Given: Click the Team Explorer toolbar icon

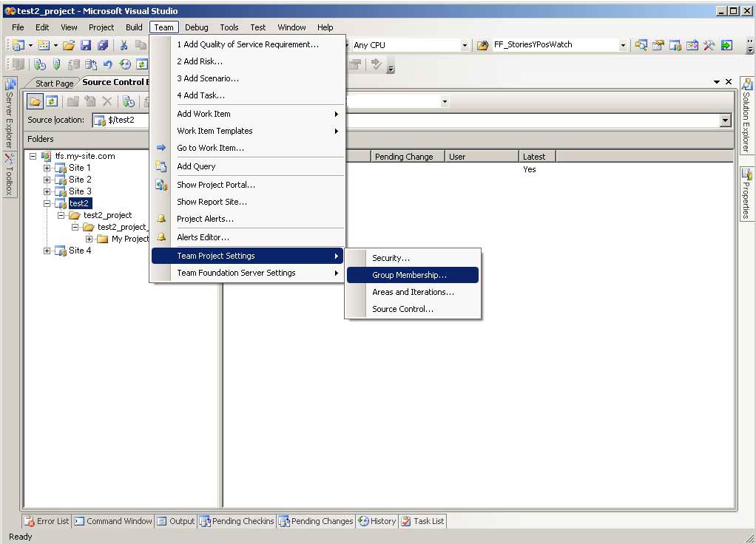Looking at the screenshot, I should [x=675, y=45].
